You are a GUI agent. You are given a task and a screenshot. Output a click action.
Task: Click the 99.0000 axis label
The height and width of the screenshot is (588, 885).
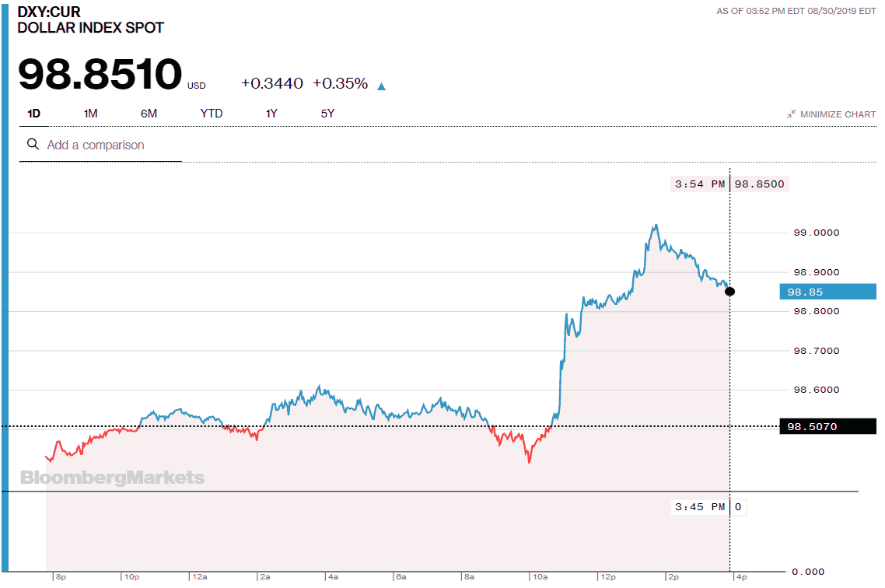815,232
